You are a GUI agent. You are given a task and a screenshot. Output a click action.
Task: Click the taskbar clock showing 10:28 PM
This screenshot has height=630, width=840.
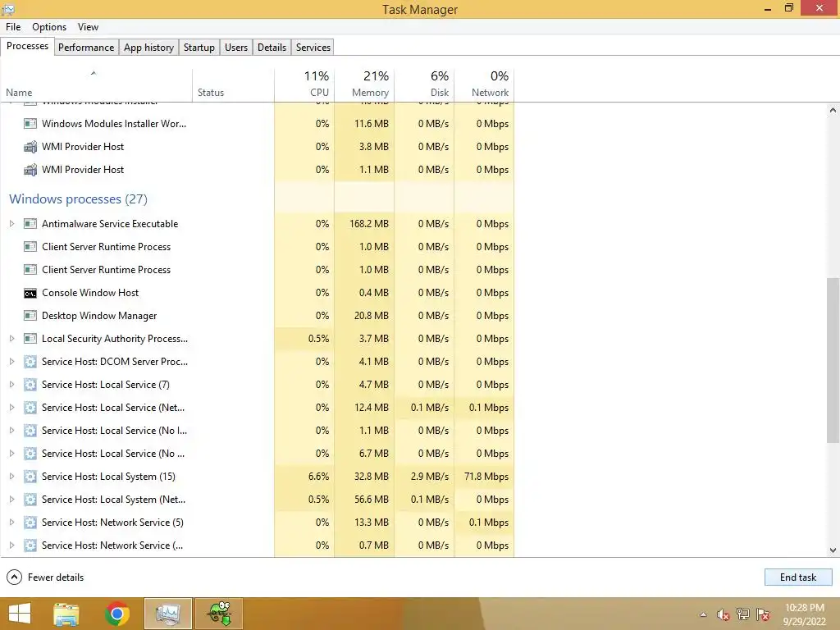(804, 614)
